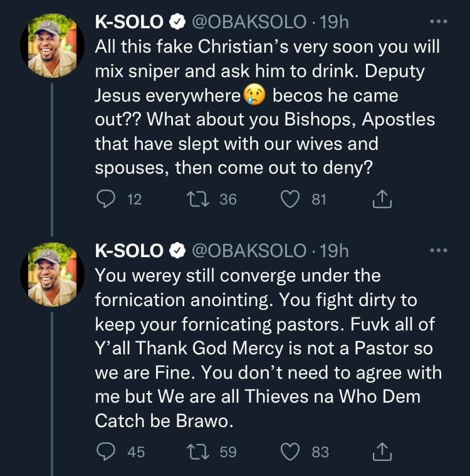
Task: Share the first tweet about fake Christians
Action: click(382, 199)
